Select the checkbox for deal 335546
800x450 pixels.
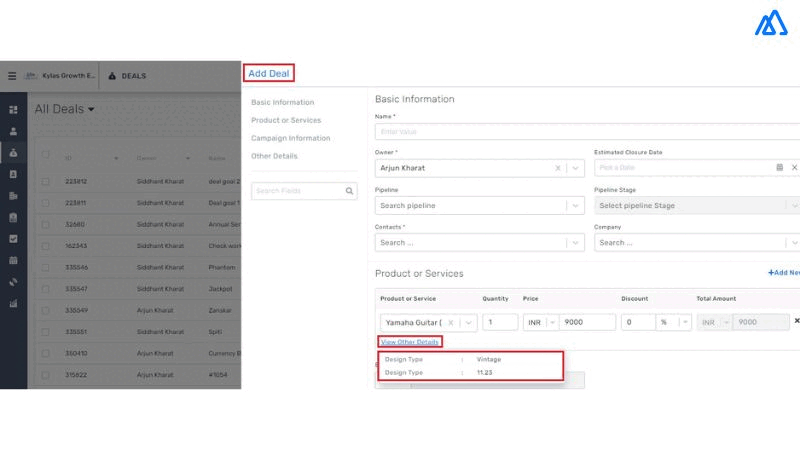point(45,267)
